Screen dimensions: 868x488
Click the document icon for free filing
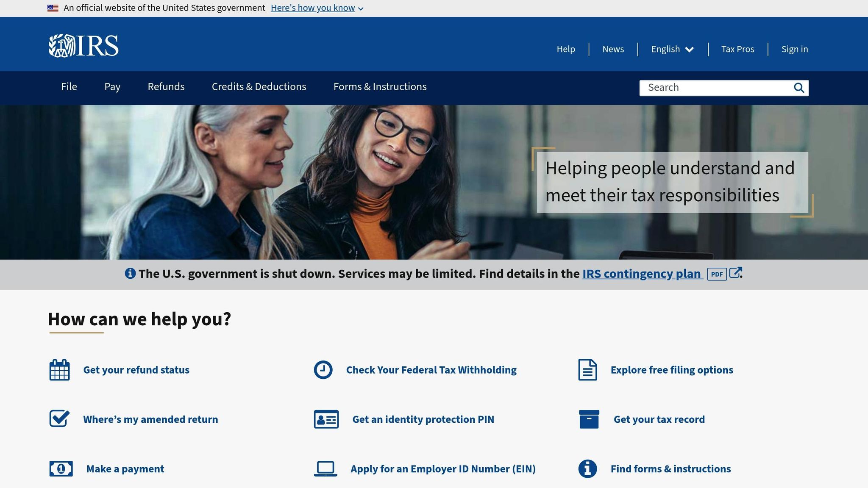[587, 370]
